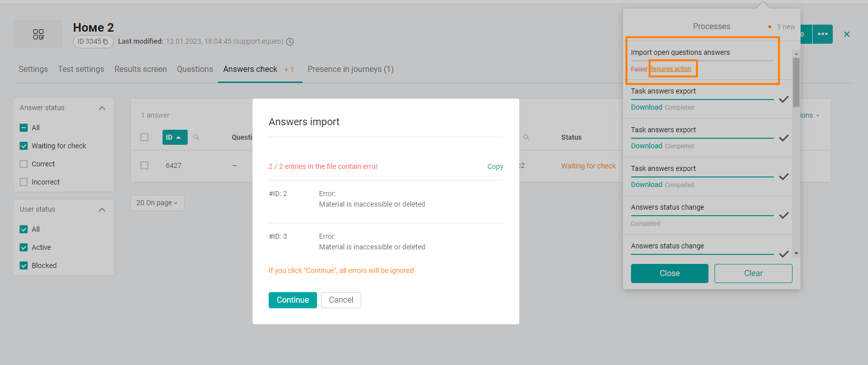
Task: Open the three-dots more options button
Action: [823, 34]
